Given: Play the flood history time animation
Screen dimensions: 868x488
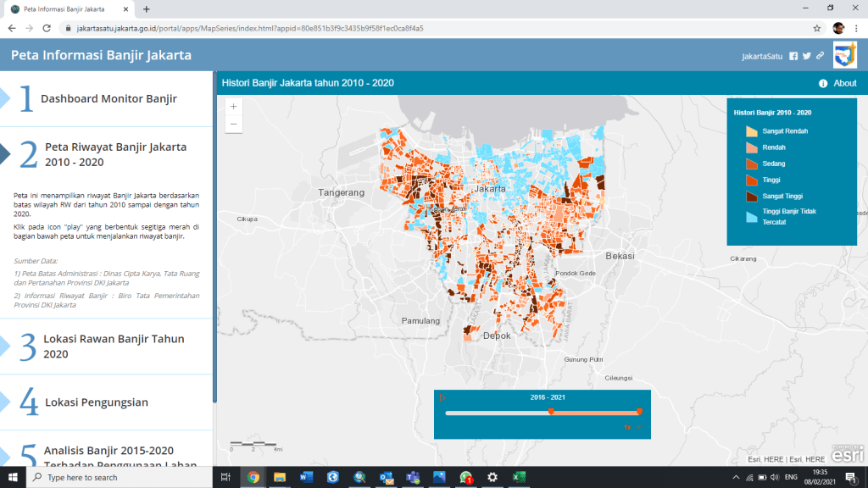Looking at the screenshot, I should click(x=442, y=397).
